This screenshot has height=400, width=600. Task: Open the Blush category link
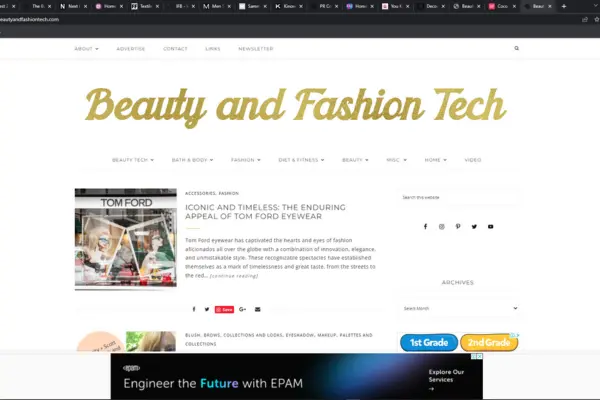pyautogui.click(x=192, y=335)
